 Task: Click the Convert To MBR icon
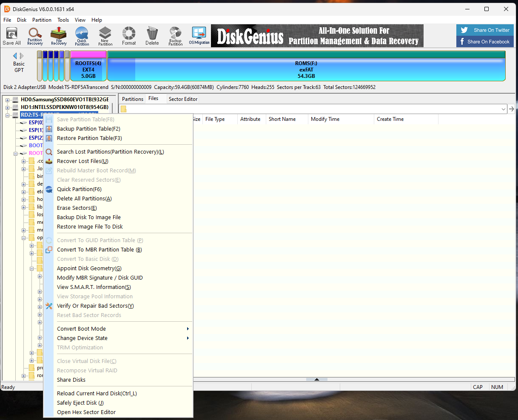[49, 250]
